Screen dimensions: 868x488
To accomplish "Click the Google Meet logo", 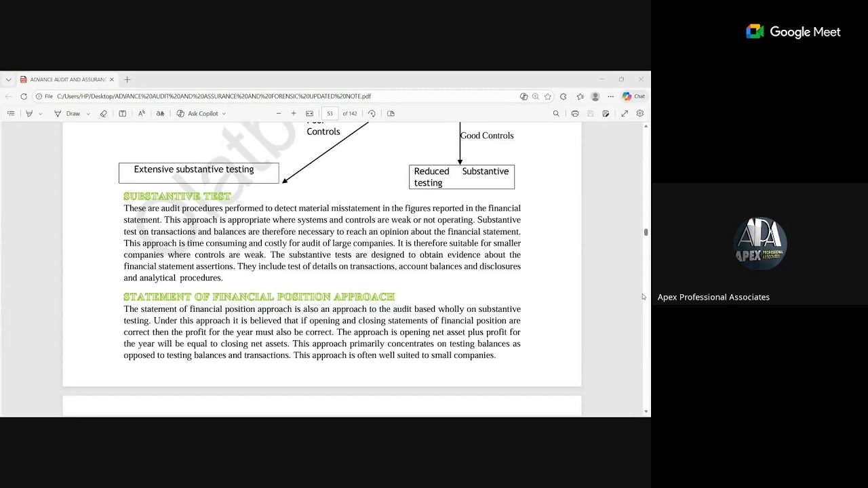I will tap(793, 32).
